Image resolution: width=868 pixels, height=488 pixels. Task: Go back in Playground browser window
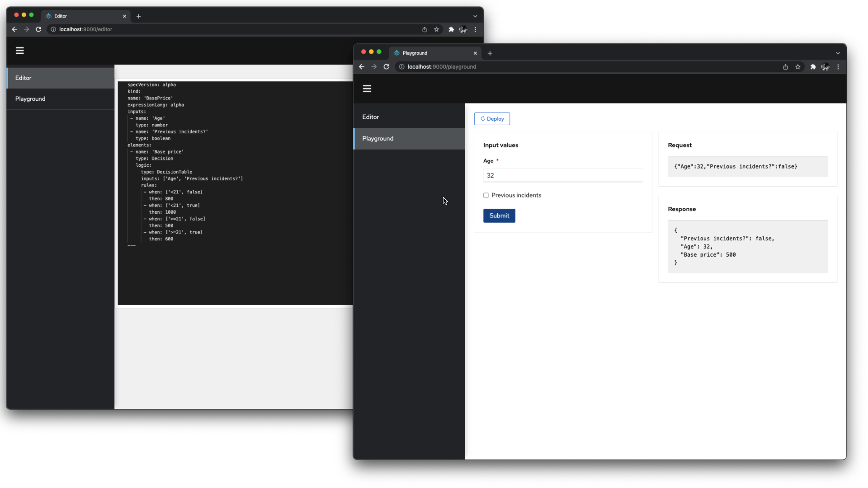pyautogui.click(x=362, y=67)
